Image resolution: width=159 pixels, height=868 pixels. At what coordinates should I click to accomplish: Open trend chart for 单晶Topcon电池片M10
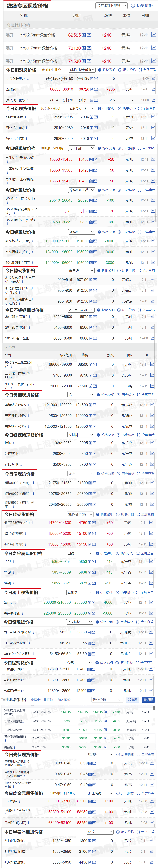(x=151, y=784)
